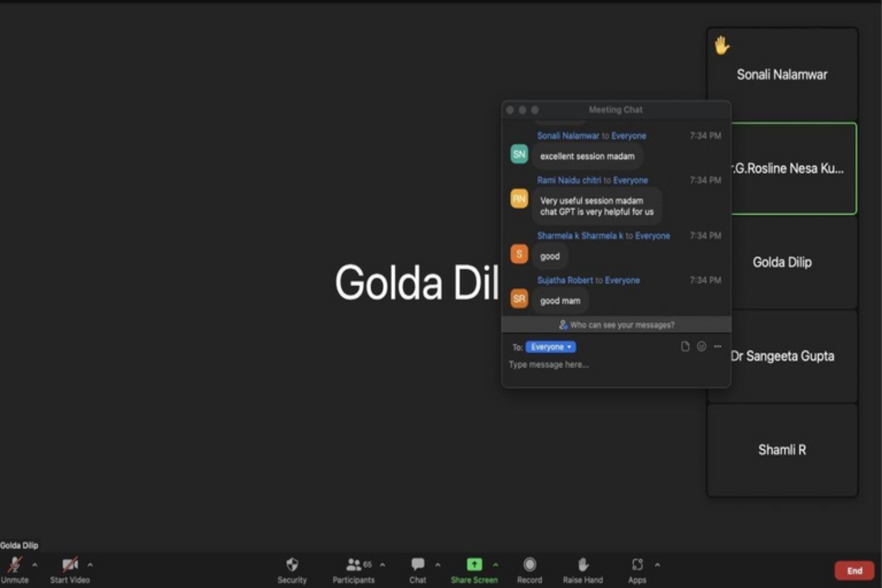Click the file attachment icon in chat
The image size is (882, 588).
[x=685, y=346]
